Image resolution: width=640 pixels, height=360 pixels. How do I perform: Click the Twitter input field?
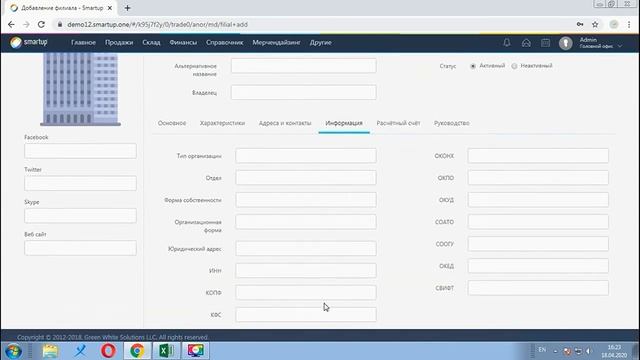[x=80, y=183]
